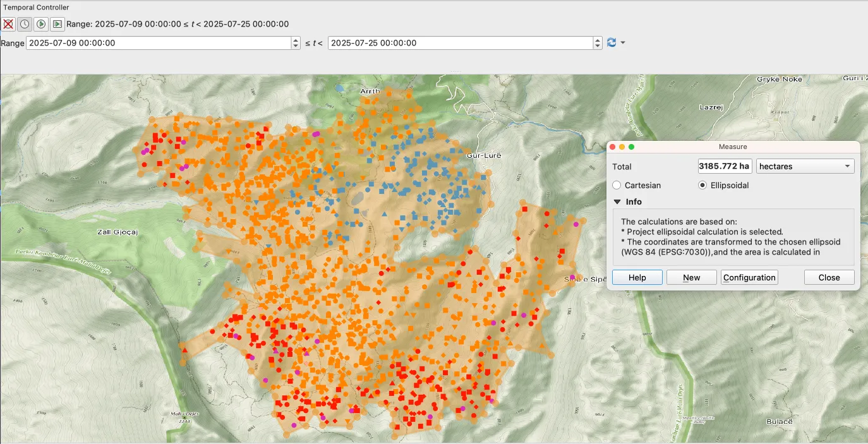
Task: Select the Cartesian calculation radio button
Action: (616, 185)
